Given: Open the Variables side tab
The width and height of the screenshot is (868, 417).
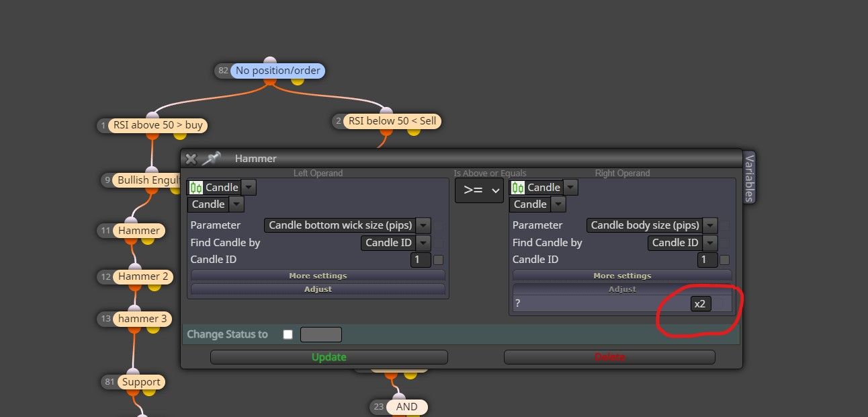Looking at the screenshot, I should click(749, 177).
